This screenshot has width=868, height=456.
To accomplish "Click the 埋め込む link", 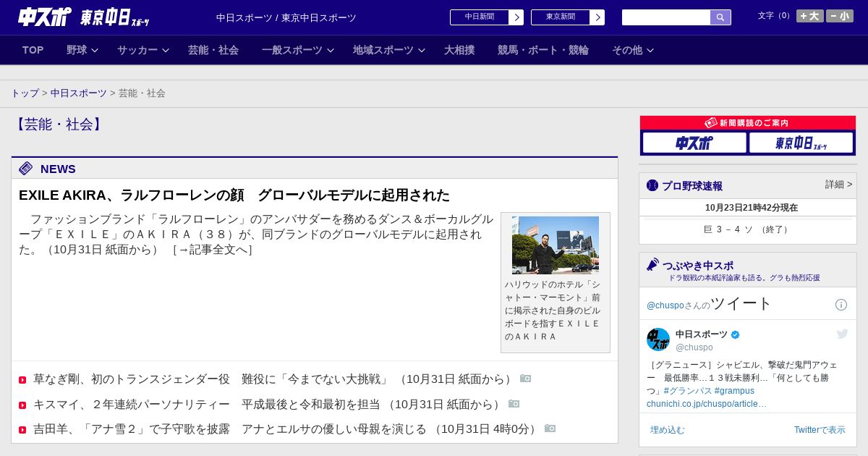I will (667, 430).
